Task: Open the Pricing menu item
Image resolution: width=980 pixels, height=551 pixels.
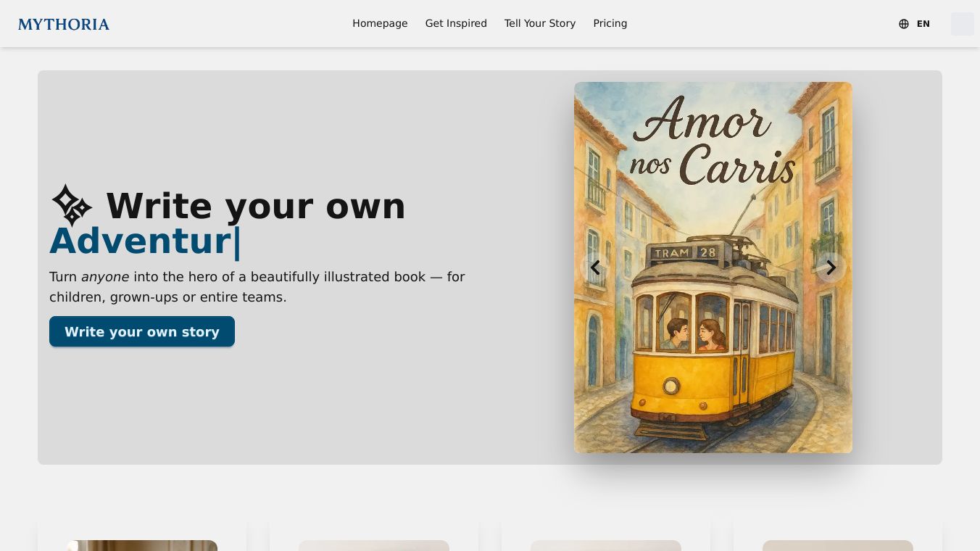Action: tap(610, 23)
